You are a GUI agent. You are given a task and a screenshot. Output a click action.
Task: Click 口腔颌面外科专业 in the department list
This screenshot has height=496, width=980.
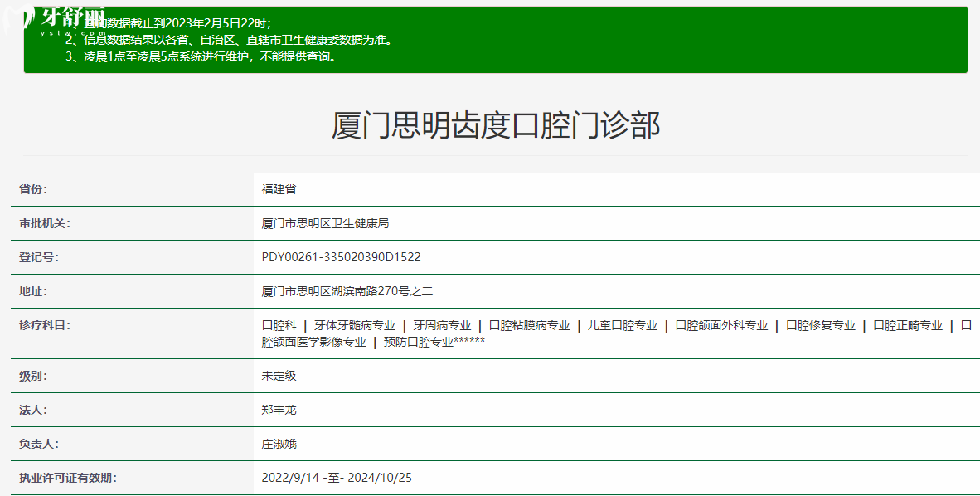point(722,325)
